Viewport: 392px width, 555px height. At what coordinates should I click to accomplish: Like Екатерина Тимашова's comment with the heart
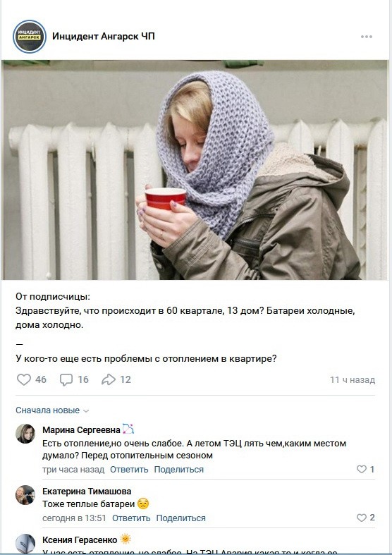tap(362, 518)
